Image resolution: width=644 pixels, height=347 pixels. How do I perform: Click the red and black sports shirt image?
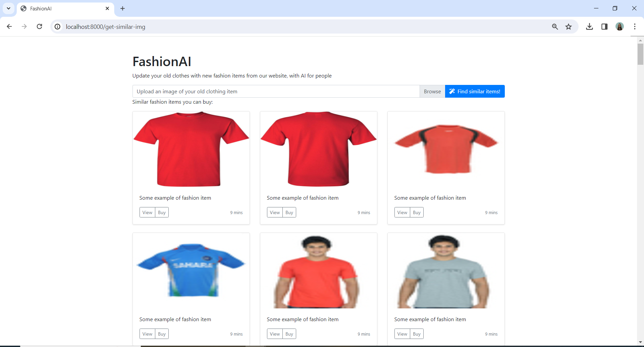pyautogui.click(x=446, y=149)
